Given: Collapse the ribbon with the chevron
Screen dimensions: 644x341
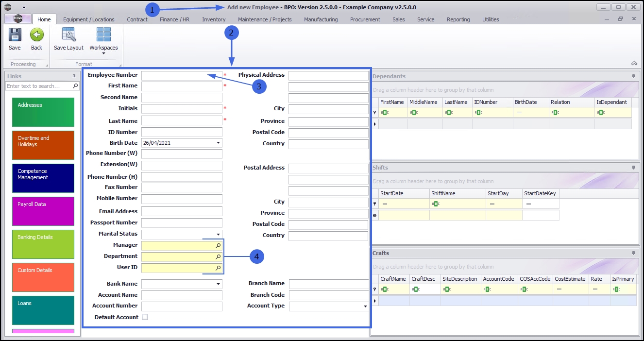Looking at the screenshot, I should pyautogui.click(x=634, y=63).
